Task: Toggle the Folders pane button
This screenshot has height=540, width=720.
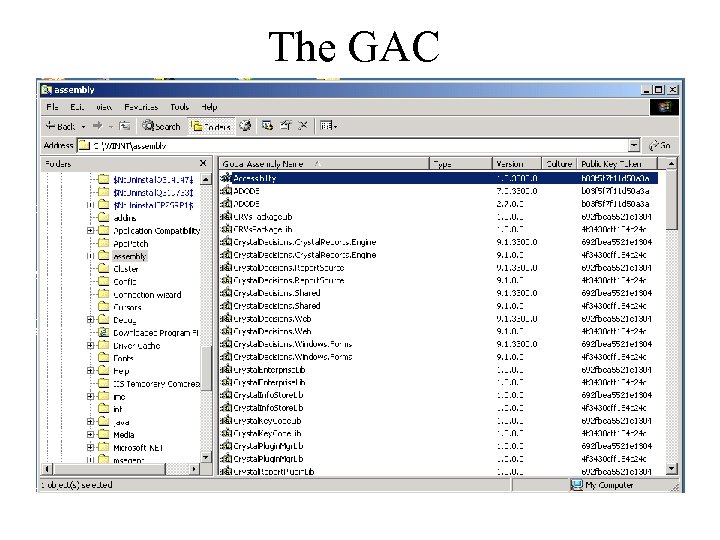Action: click(211, 126)
